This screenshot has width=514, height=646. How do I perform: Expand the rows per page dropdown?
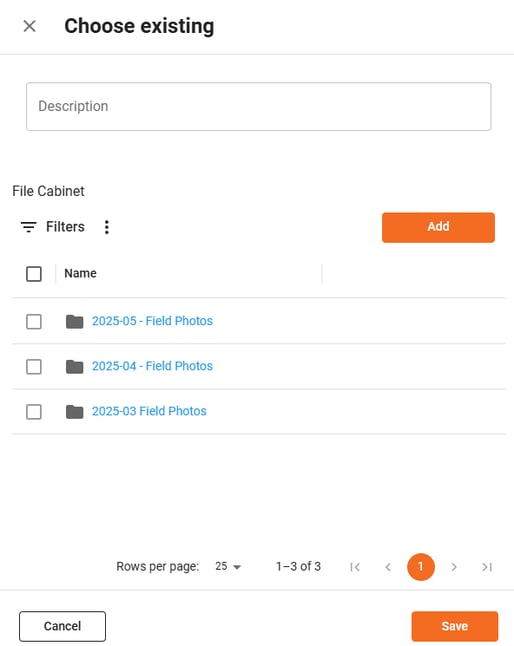tap(228, 566)
